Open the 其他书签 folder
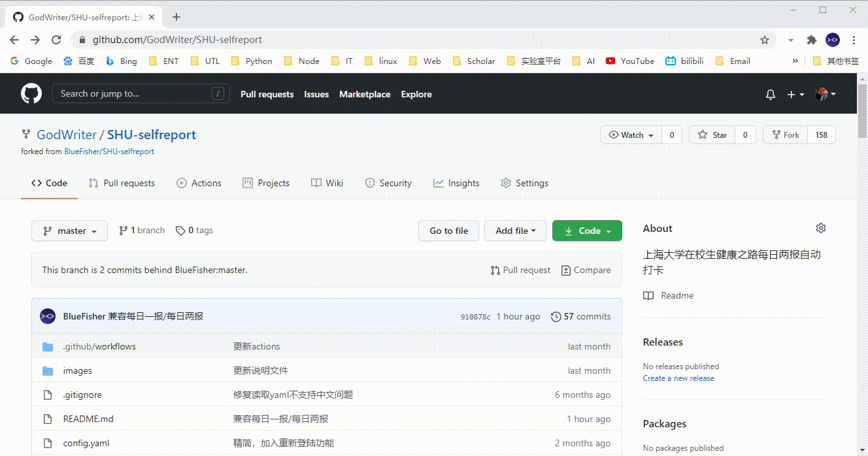Screen dimensions: 868x456 (x=835, y=61)
